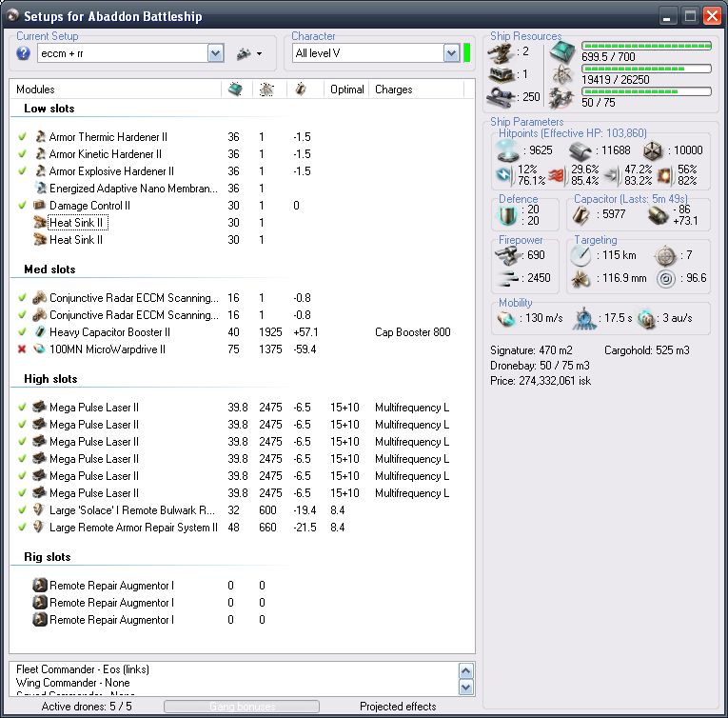Click the CPU chip icon beside 699.5 / 700
728x718 pixels.
tap(562, 51)
